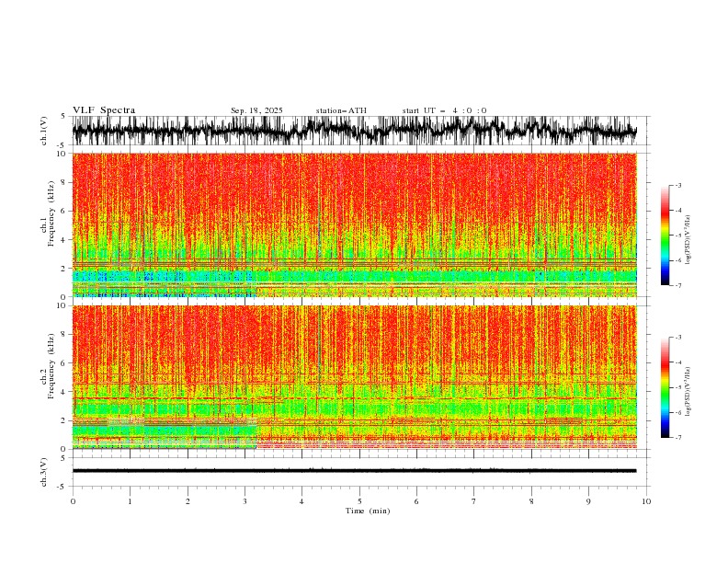Click the 5 minute tick on time axis

[359, 501]
